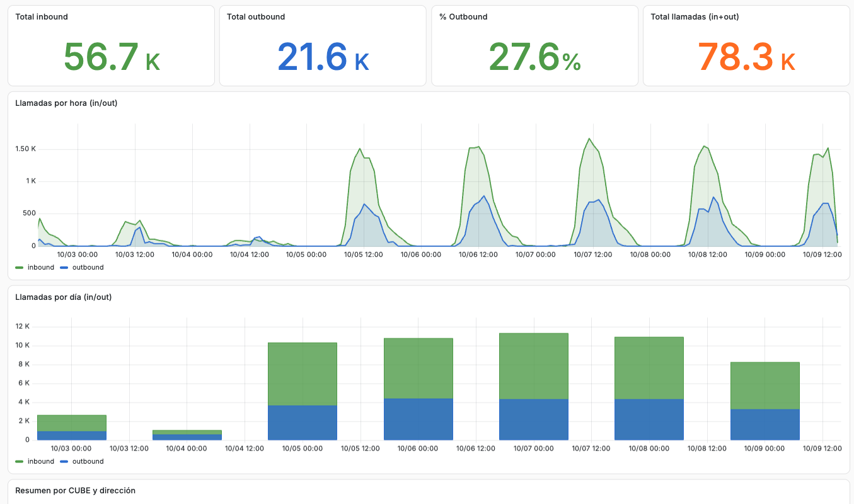
Task: Click 10/09 12:00 label on daily chart axis
Action: click(822, 449)
